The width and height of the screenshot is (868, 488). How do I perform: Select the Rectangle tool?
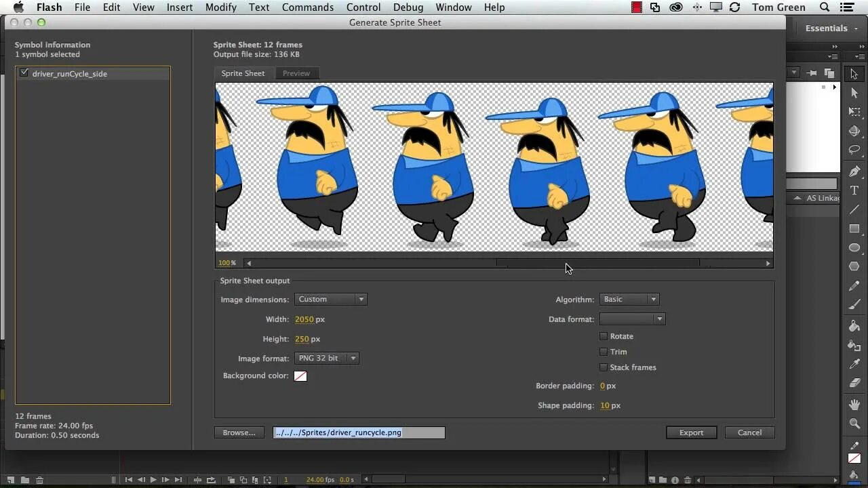coord(854,228)
